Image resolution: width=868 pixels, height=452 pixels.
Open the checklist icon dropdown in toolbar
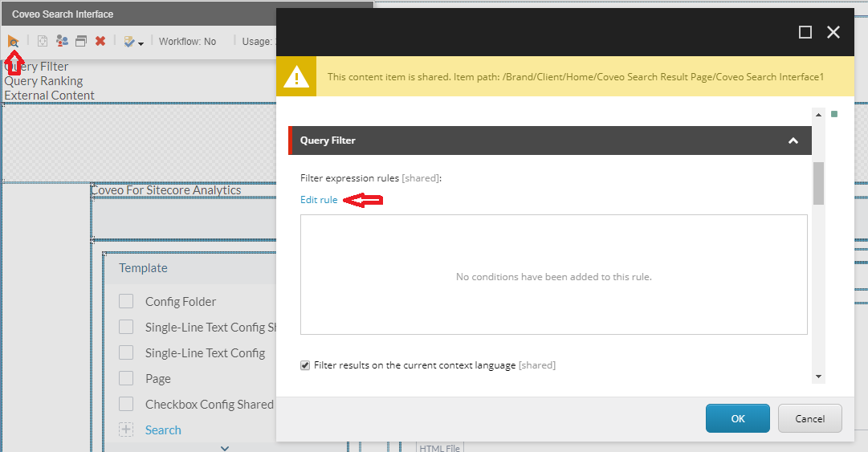click(133, 42)
